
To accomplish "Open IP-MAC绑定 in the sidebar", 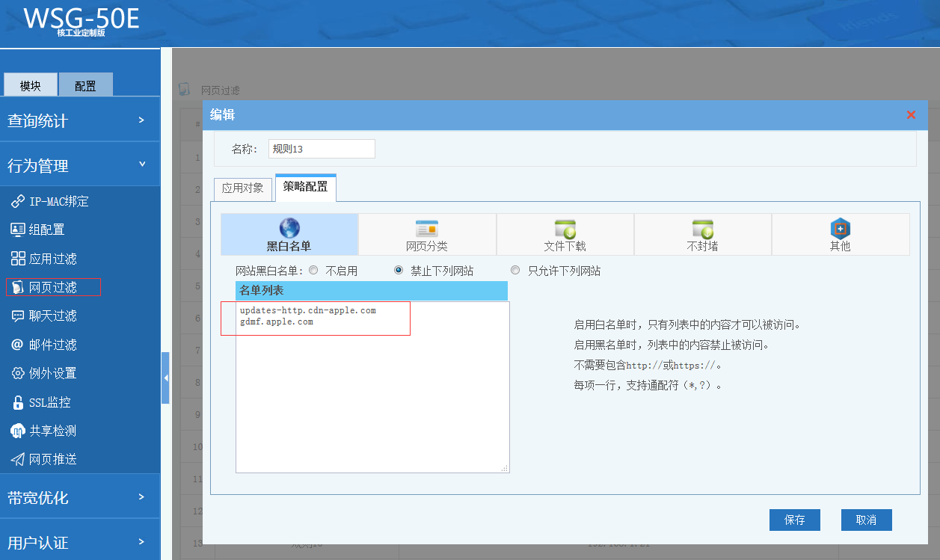I will [x=58, y=201].
